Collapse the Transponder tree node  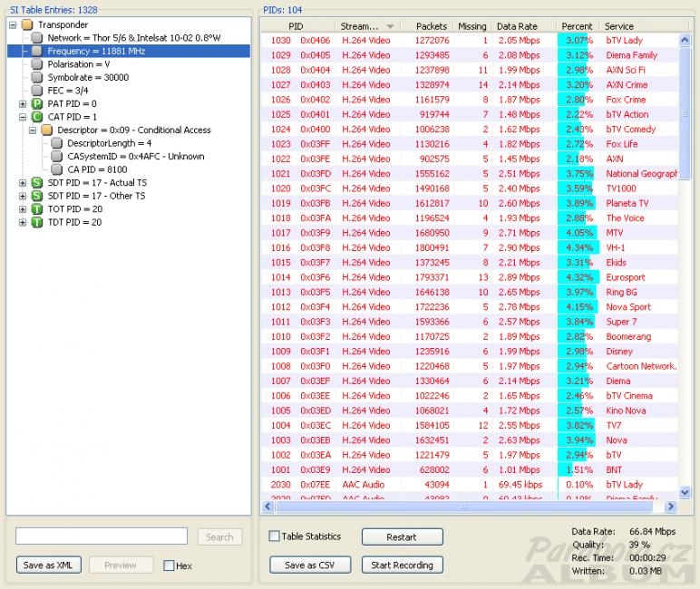click(13, 25)
